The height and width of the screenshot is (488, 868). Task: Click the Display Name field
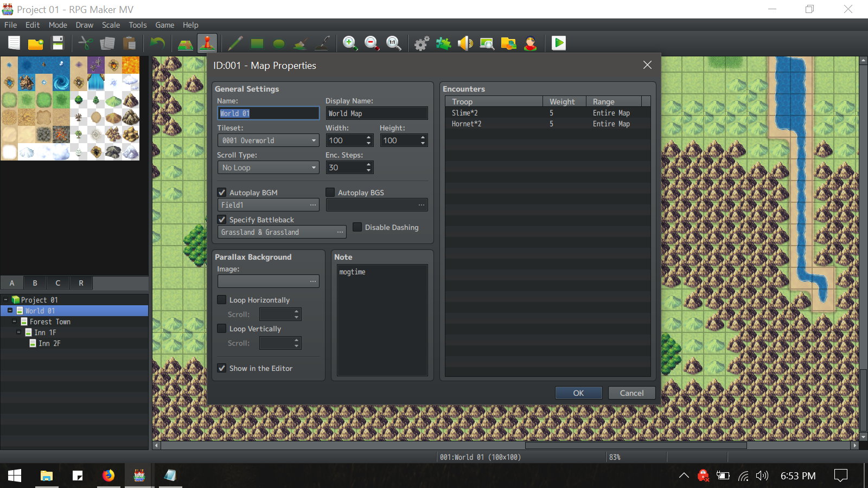(377, 113)
